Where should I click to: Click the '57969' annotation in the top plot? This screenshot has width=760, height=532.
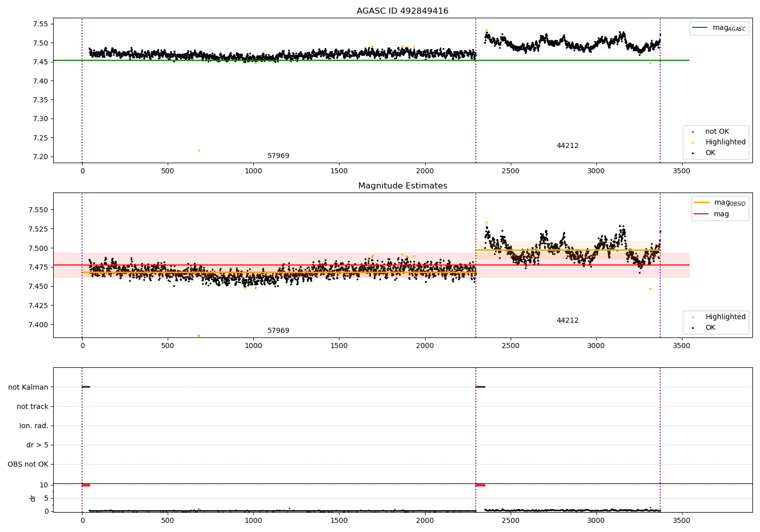[278, 156]
